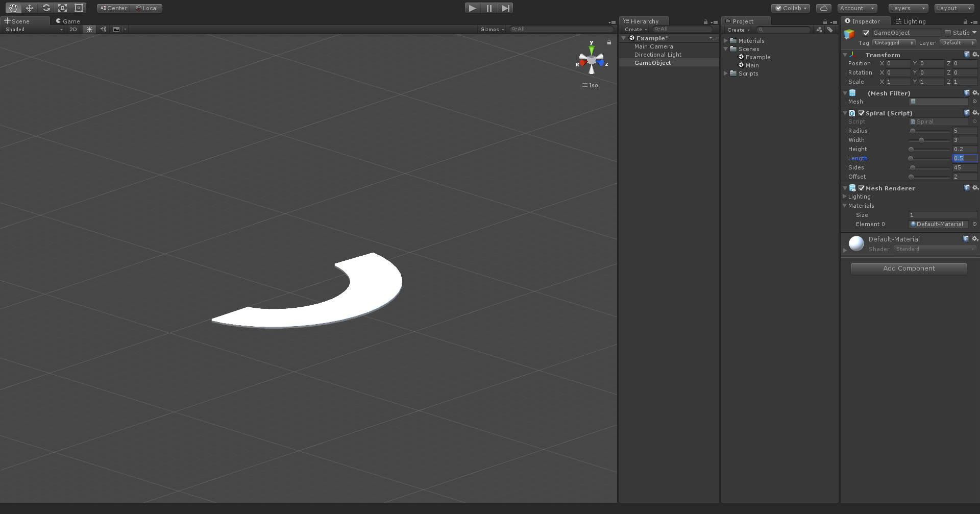Image resolution: width=980 pixels, height=514 pixels.
Task: Click the scene gizmo lock icon
Action: pyautogui.click(x=609, y=42)
